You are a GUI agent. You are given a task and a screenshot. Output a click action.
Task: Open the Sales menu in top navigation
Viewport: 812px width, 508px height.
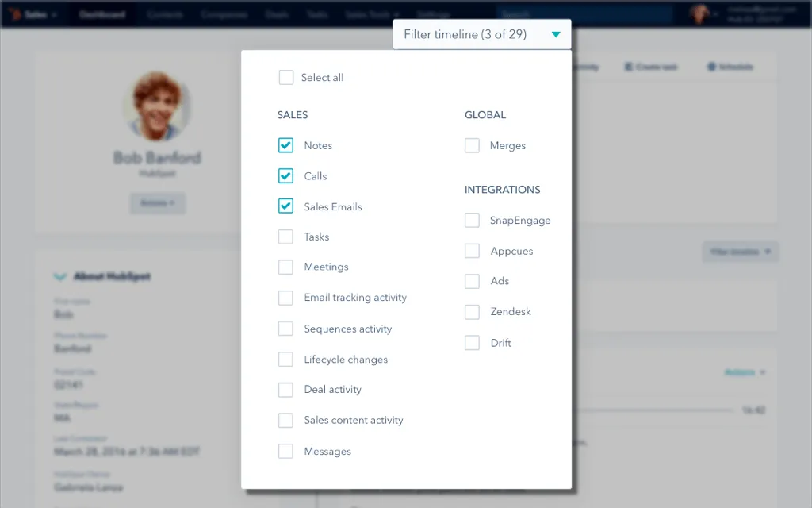coord(40,14)
